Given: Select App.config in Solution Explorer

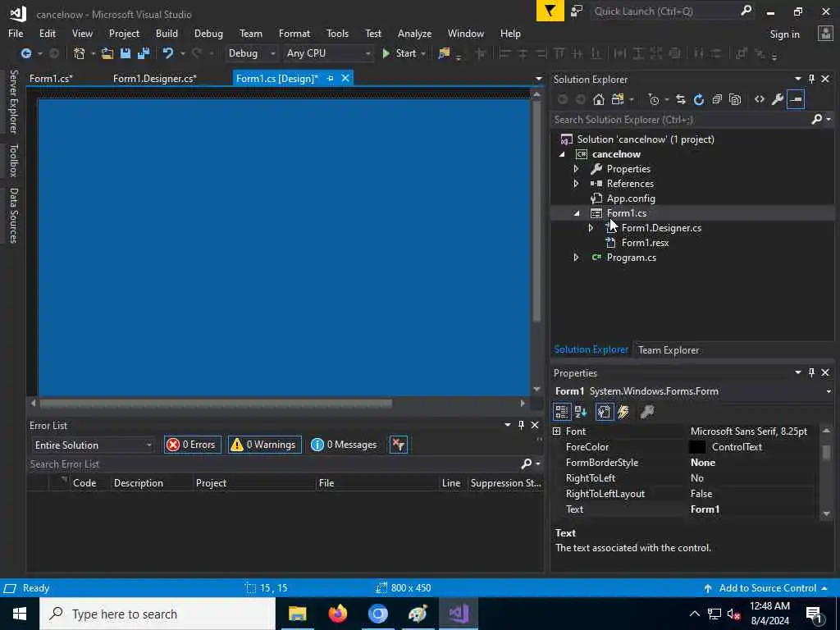Looking at the screenshot, I should pyautogui.click(x=631, y=199).
